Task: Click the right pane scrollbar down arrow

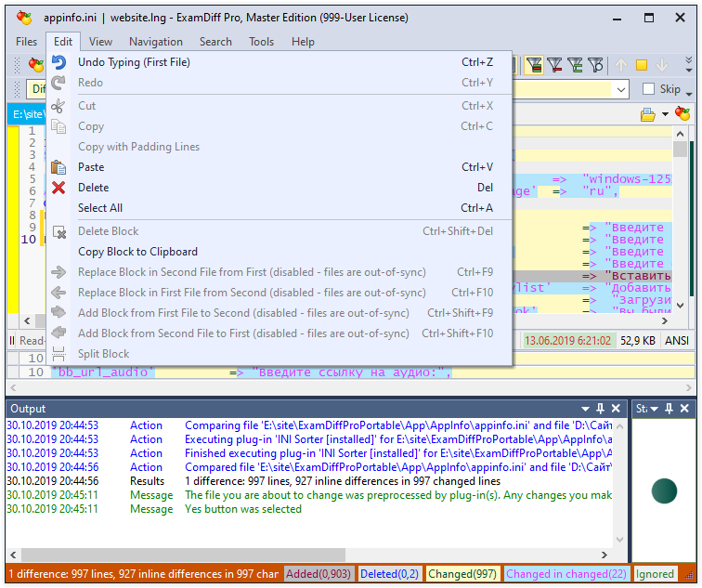Action: [x=680, y=306]
